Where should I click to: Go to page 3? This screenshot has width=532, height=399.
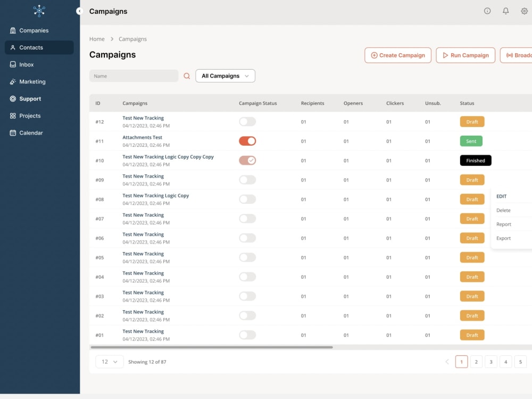pyautogui.click(x=491, y=362)
